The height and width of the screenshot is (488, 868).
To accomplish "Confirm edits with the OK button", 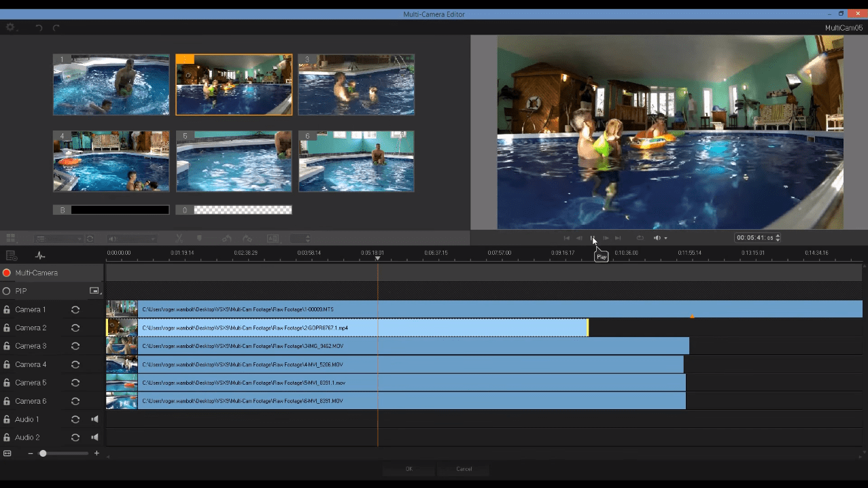I will point(408,469).
